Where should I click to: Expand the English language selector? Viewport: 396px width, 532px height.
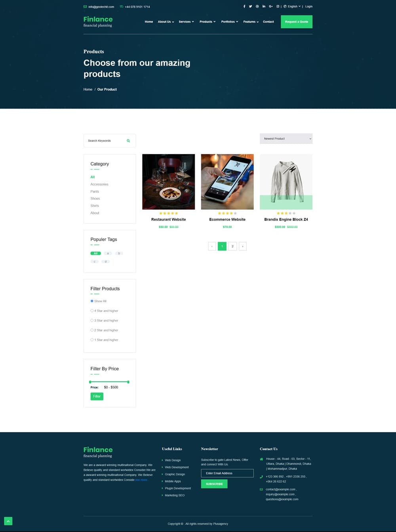click(x=292, y=6)
